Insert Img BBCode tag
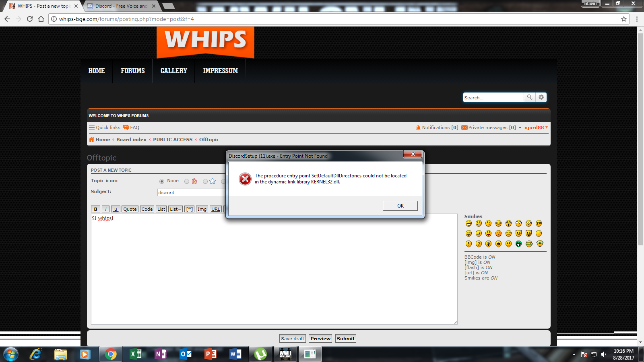This screenshot has width=644, height=362. (202, 209)
